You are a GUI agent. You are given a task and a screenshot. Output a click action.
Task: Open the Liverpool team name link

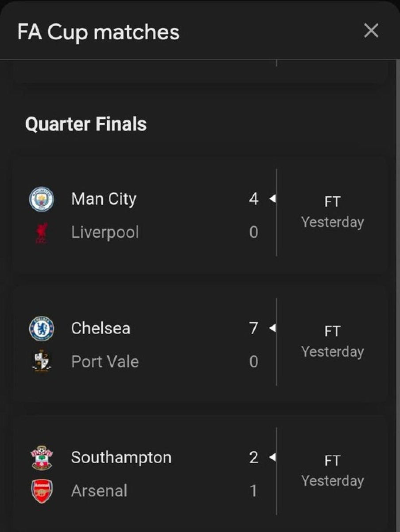click(x=105, y=232)
